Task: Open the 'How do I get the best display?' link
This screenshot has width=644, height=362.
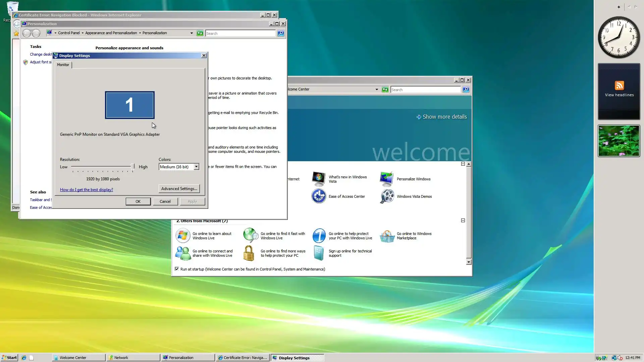Action: (87, 190)
